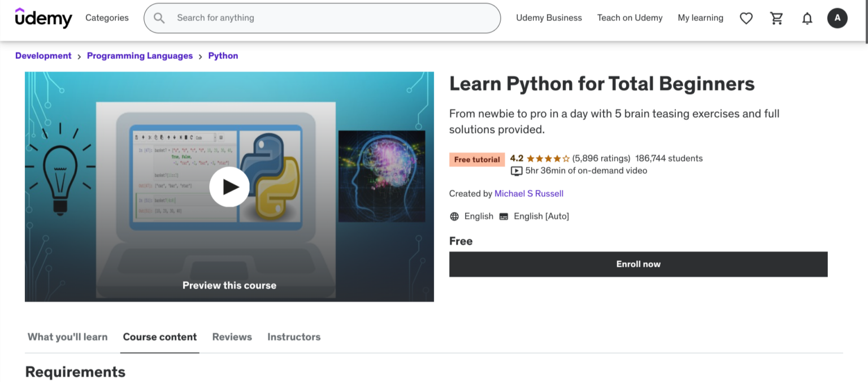Open the Instructors tab
Screen dimensions: 868x382
[294, 337]
